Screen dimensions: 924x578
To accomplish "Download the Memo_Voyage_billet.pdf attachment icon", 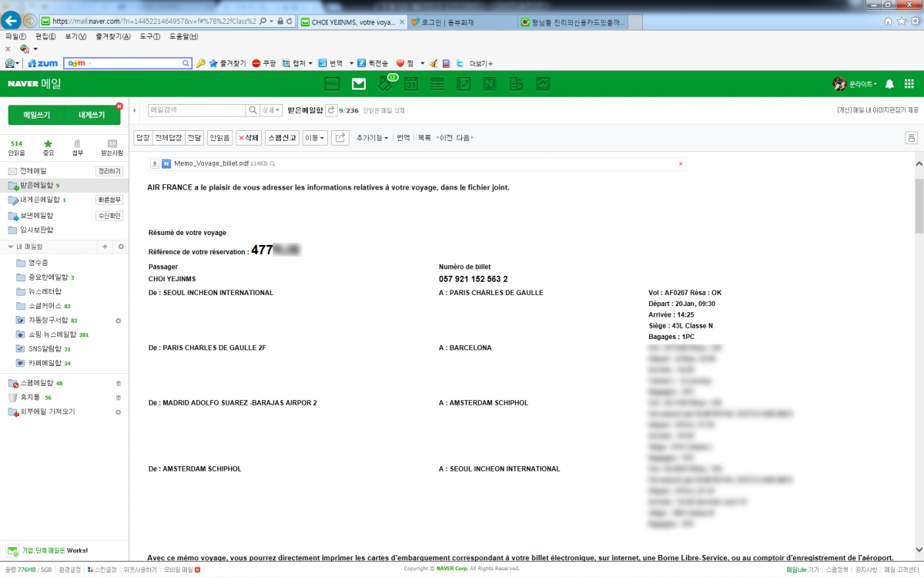I will pos(154,163).
